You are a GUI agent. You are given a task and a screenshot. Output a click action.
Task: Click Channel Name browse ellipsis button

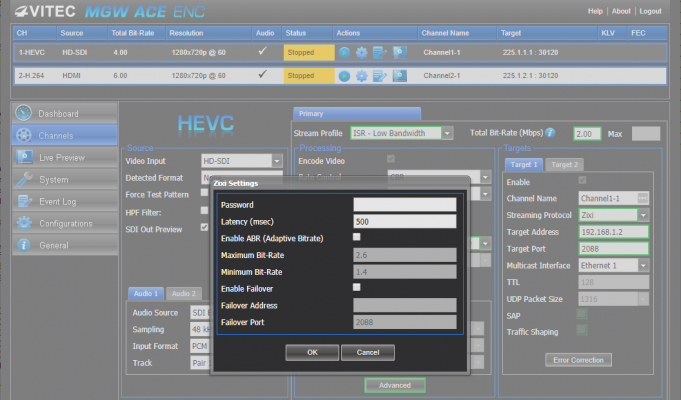[x=642, y=198]
